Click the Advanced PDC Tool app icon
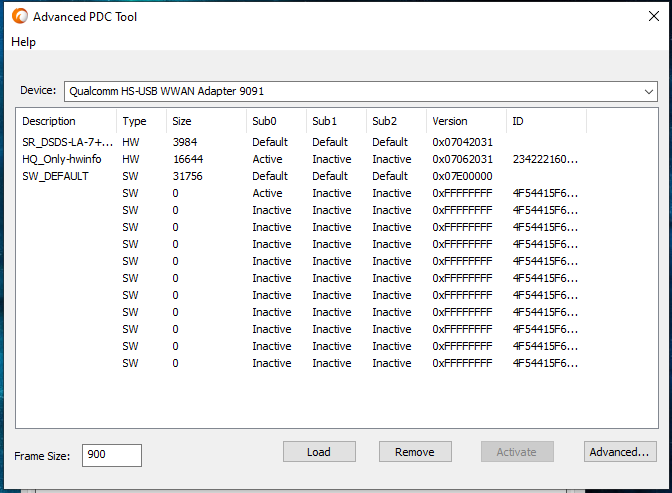The height and width of the screenshot is (493, 672). coord(18,17)
